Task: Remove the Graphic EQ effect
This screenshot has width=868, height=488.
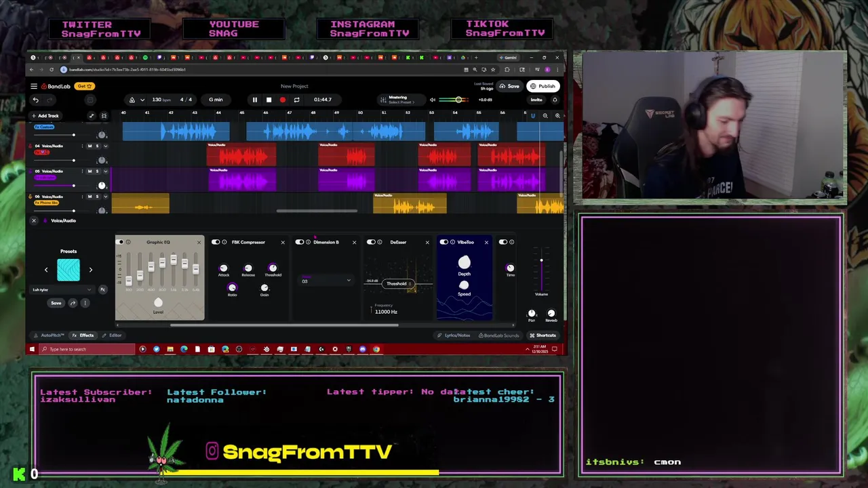Action: coord(199,242)
